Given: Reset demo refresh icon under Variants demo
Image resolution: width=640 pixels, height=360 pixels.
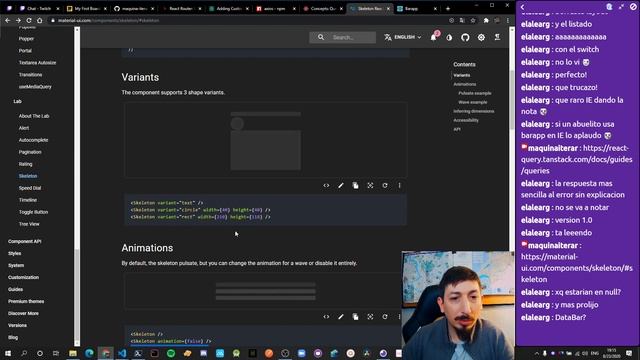Looking at the screenshot, I should pos(385,185).
